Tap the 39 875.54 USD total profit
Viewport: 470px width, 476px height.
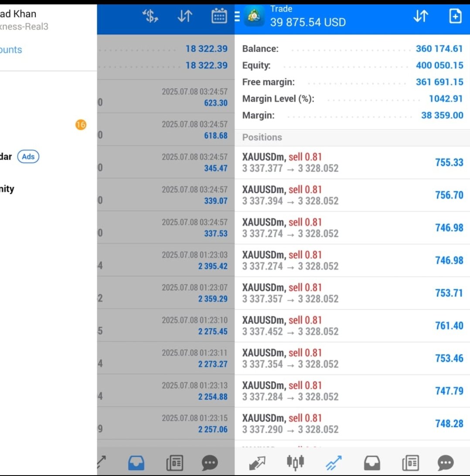click(x=308, y=22)
